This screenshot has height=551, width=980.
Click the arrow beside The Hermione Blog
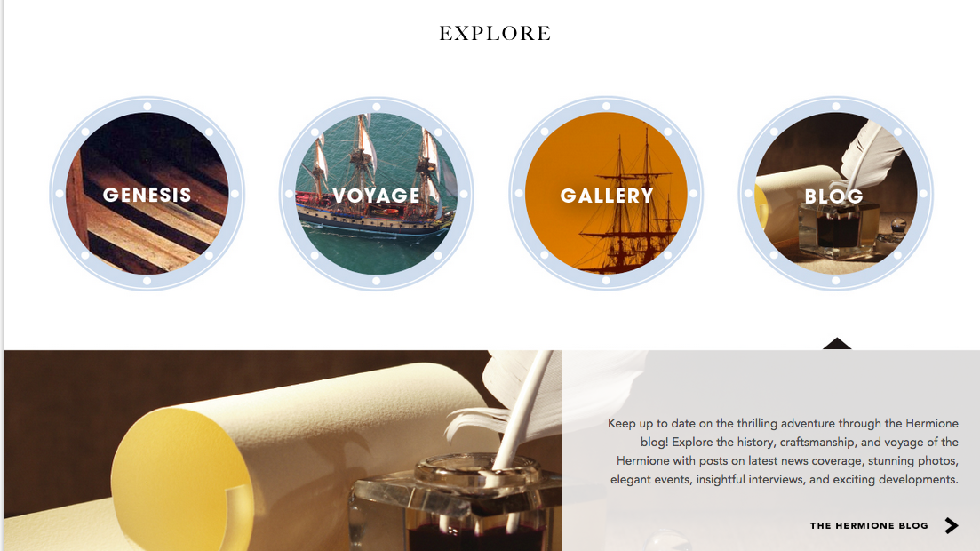point(952,525)
